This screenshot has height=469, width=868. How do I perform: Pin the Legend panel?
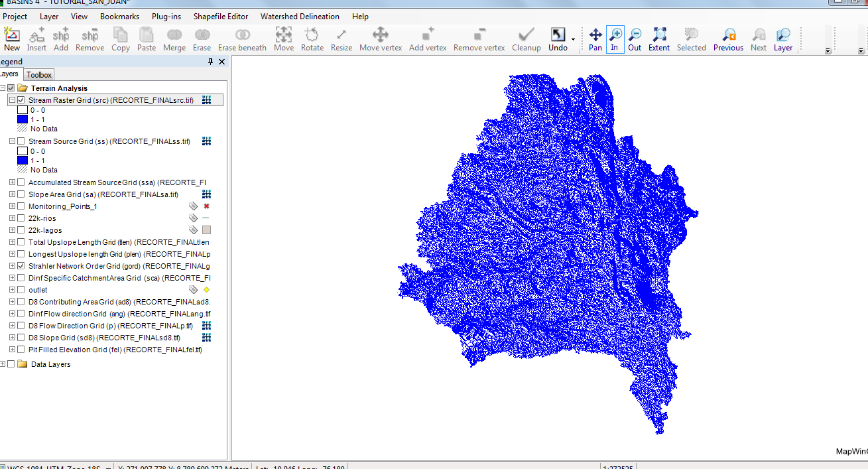pos(211,62)
